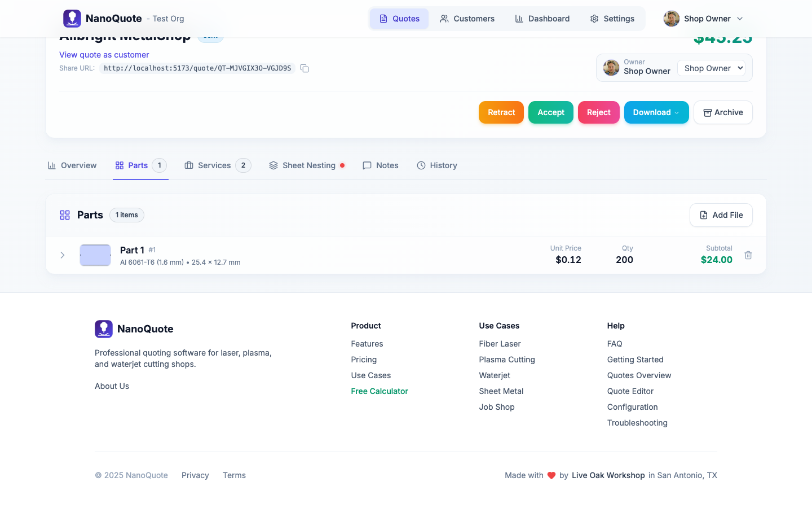
Task: Open View quote as customer link
Action: (x=104, y=55)
